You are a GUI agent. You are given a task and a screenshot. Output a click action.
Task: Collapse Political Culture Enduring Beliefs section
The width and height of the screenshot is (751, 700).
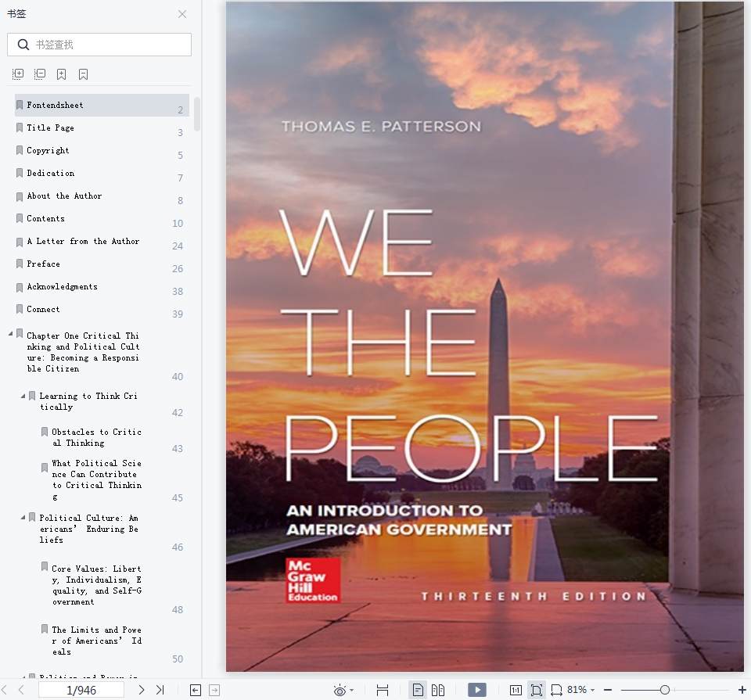pos(23,518)
